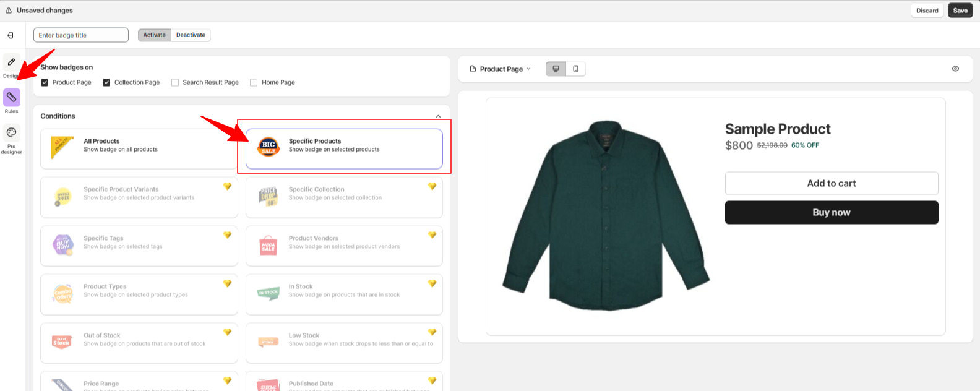Screen dimensions: 980x391
Task: Click the BIG SALE badge icon
Action: (x=269, y=147)
